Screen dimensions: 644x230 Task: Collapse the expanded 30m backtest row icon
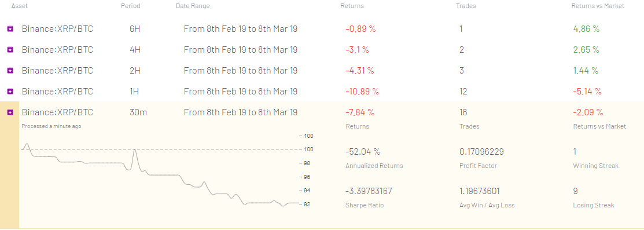coord(10,112)
